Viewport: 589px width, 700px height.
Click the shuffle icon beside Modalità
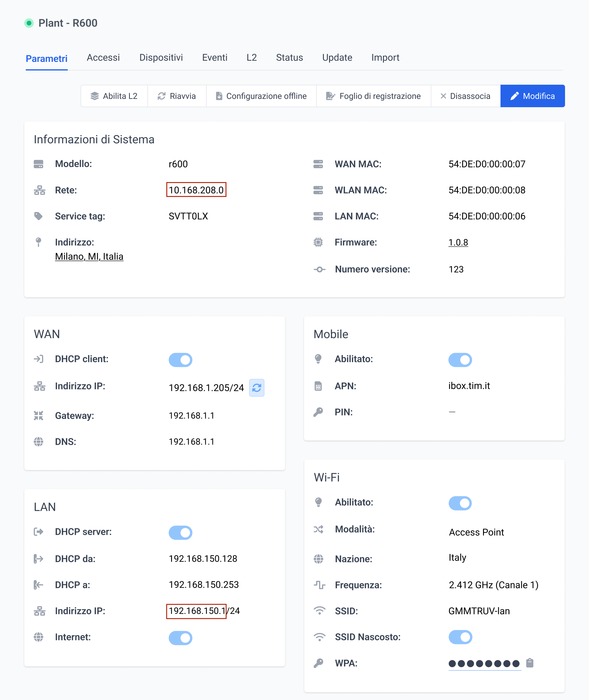click(x=318, y=529)
